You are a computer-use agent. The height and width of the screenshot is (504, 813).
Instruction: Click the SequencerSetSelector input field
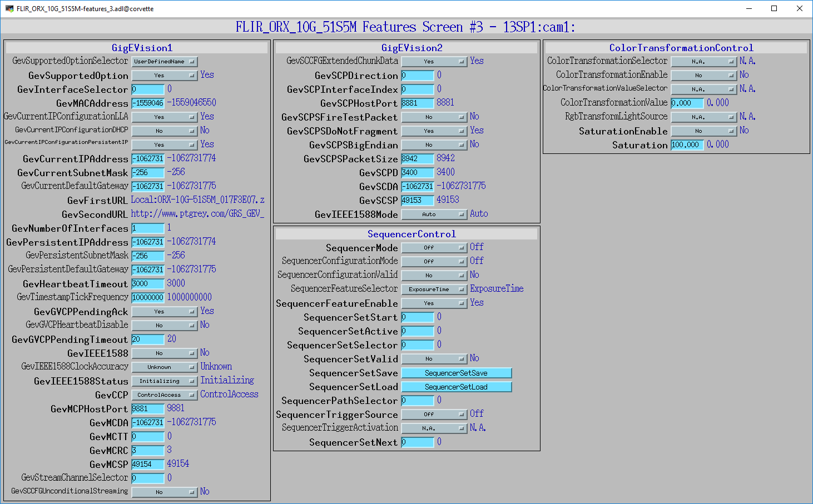click(418, 345)
